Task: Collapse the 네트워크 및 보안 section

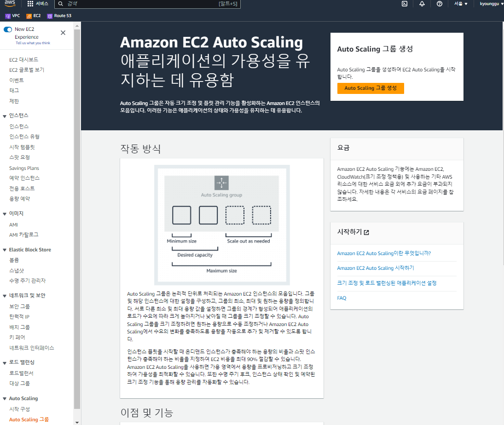Action: click(5, 296)
